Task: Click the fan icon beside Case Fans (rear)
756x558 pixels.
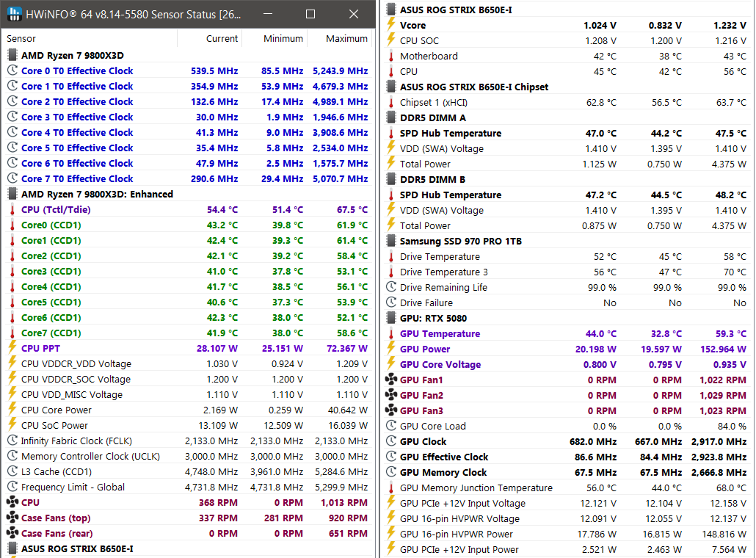Action: 12,533
